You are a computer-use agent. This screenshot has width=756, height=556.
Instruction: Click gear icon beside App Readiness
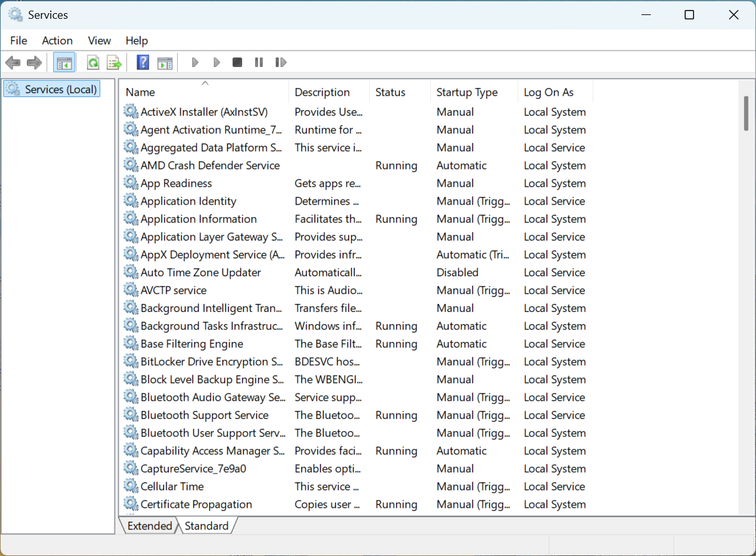130,183
